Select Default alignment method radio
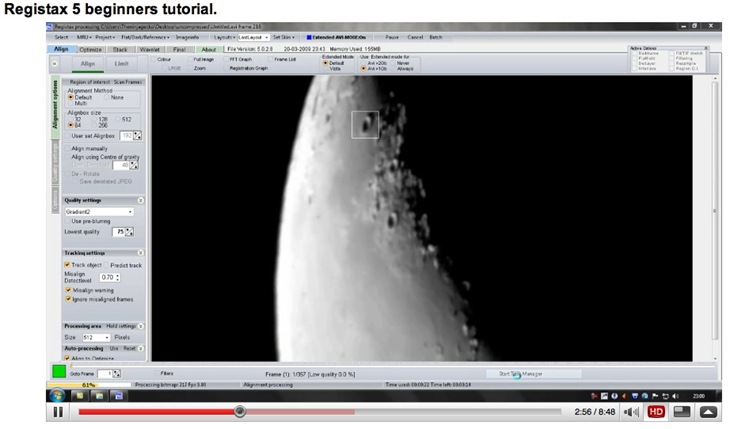730x429 pixels. point(71,97)
